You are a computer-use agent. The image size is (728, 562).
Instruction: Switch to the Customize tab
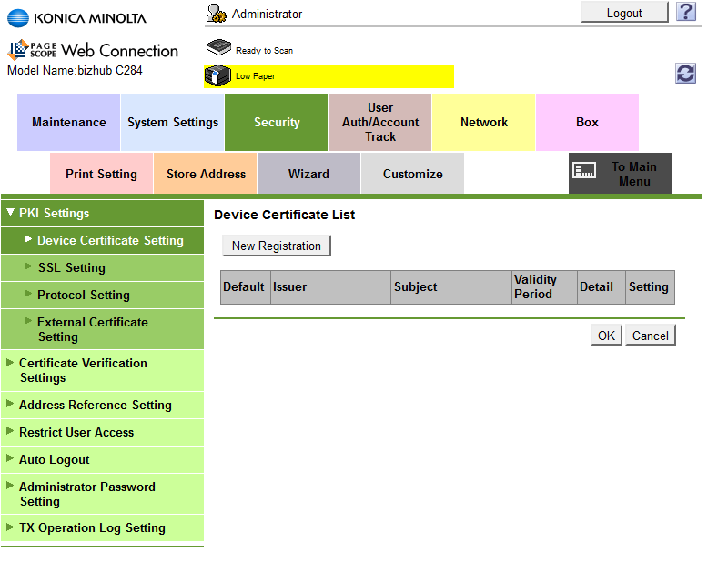[x=412, y=173]
